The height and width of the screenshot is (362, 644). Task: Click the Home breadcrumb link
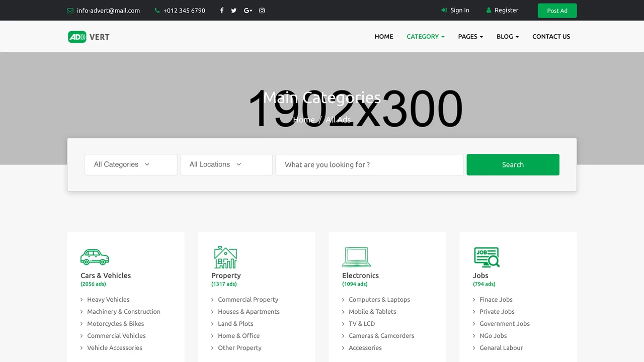point(304,120)
